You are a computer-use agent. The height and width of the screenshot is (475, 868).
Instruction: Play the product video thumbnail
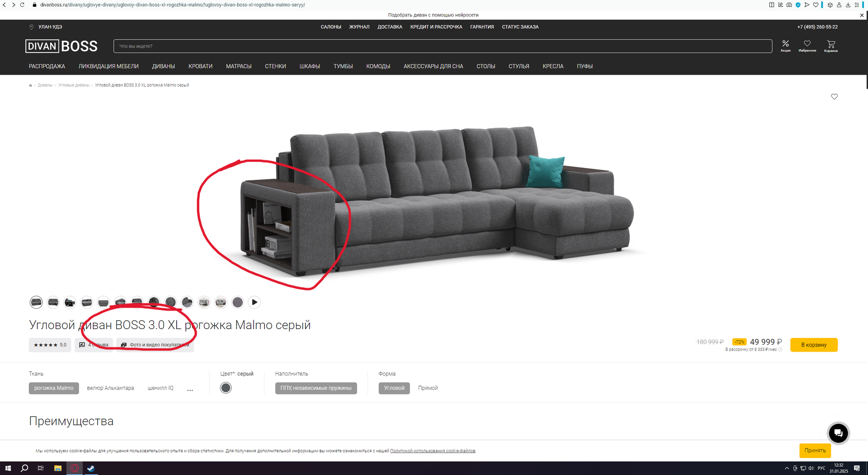pyautogui.click(x=254, y=302)
